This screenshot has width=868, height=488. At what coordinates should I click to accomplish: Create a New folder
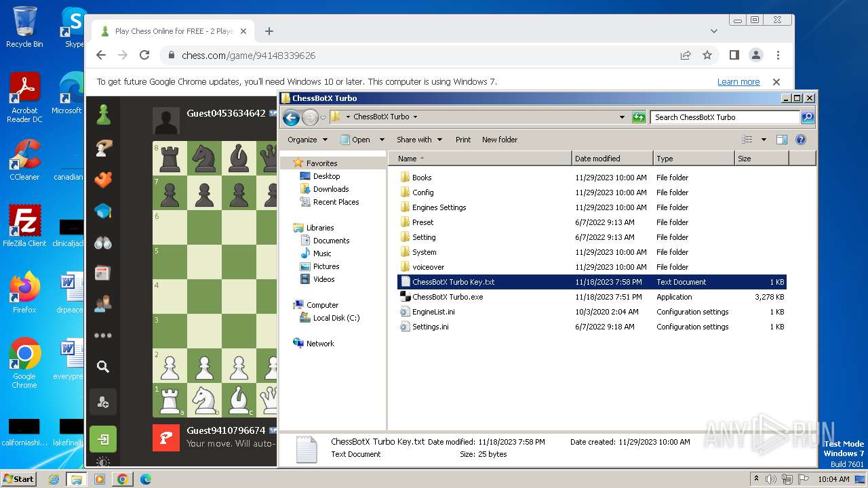(x=500, y=140)
